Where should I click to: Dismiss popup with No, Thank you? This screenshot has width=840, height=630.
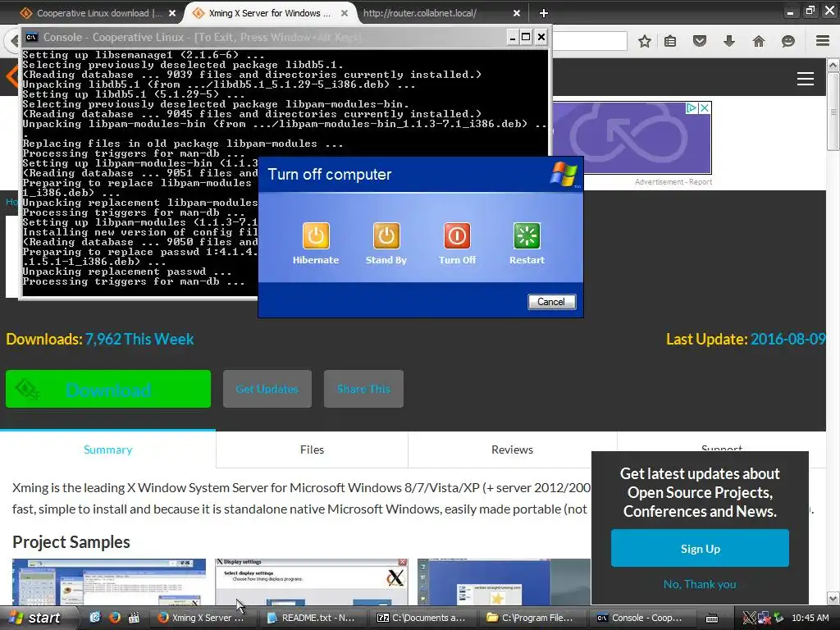coord(700,584)
